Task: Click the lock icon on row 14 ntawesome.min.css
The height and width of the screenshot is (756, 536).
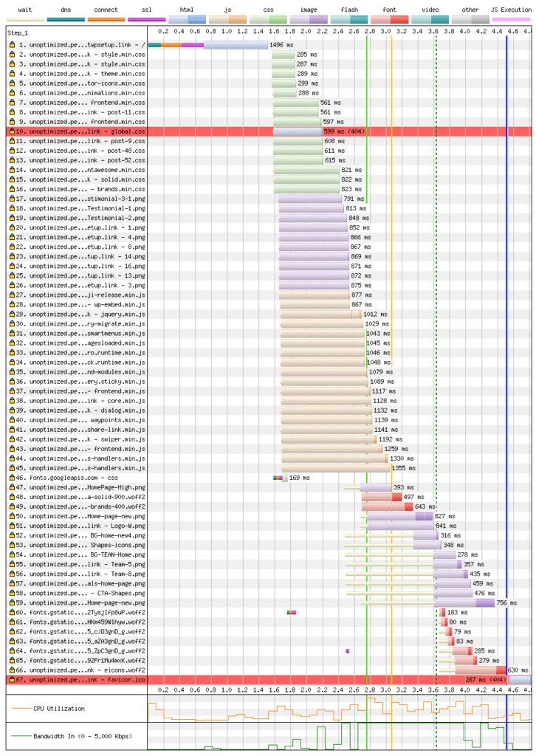Action: [x=12, y=170]
